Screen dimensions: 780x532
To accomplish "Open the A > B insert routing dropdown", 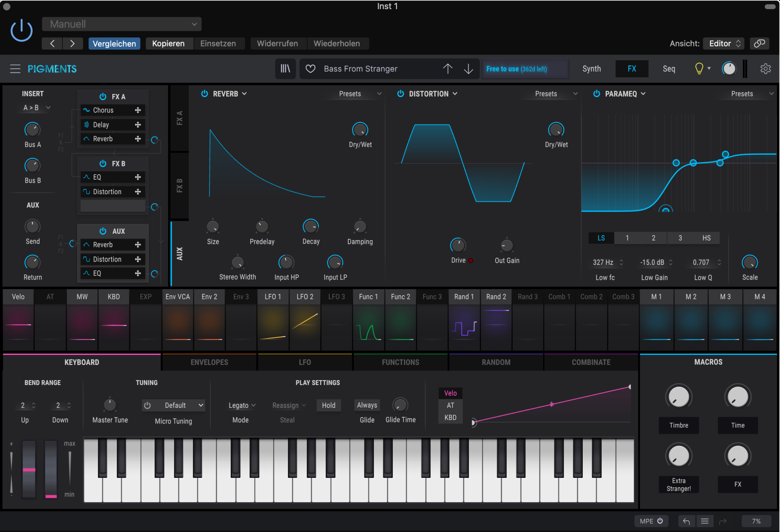I will pos(36,108).
